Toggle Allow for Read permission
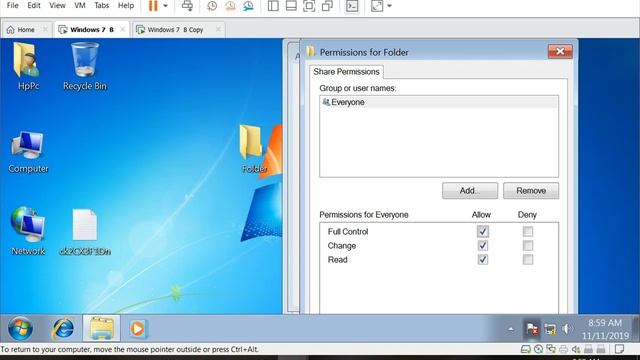640x360 pixels. pyautogui.click(x=482, y=259)
